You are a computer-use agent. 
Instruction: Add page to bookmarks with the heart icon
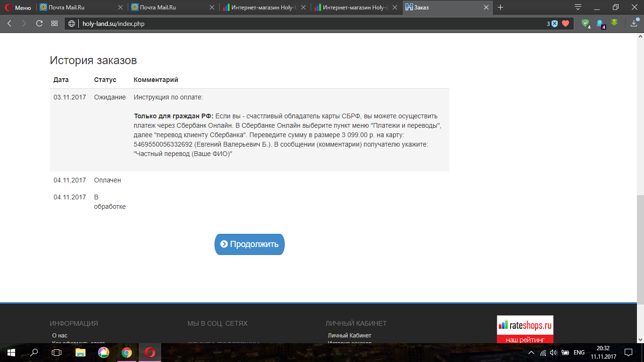click(566, 24)
